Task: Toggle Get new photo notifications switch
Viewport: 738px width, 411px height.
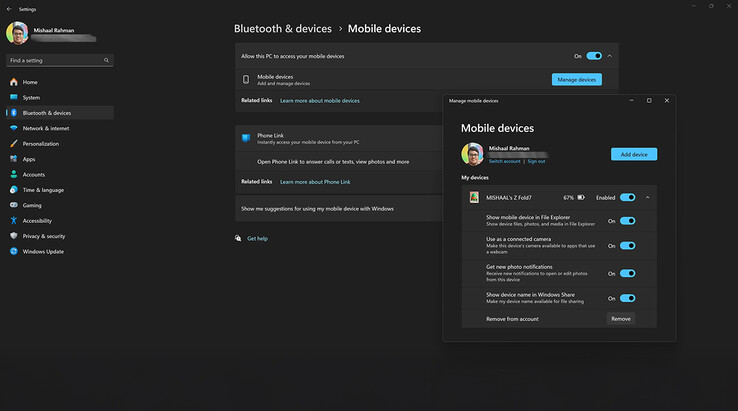Action: click(627, 273)
